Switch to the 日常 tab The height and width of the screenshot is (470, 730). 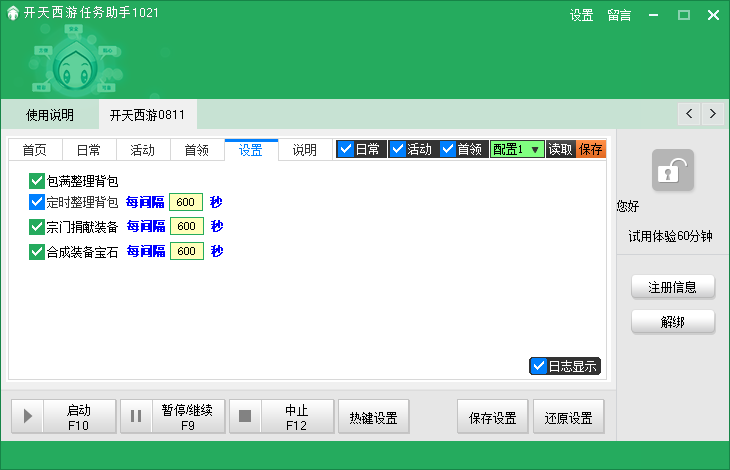(x=89, y=150)
